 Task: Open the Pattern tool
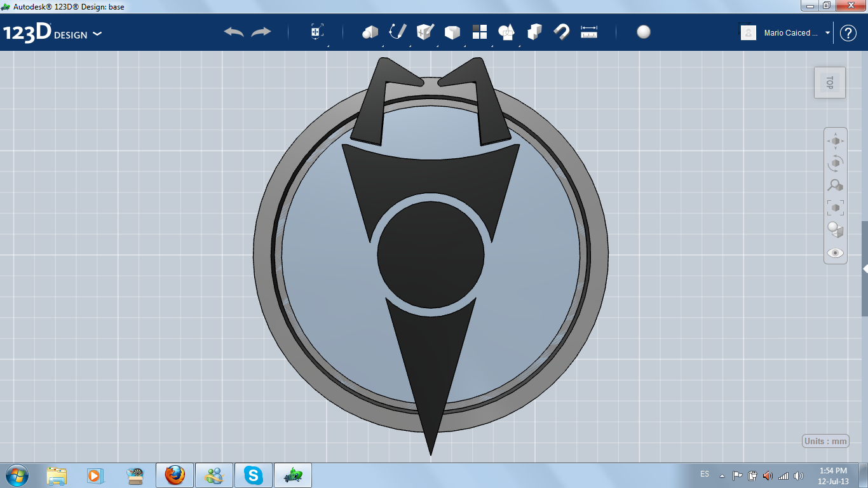pyautogui.click(x=480, y=32)
